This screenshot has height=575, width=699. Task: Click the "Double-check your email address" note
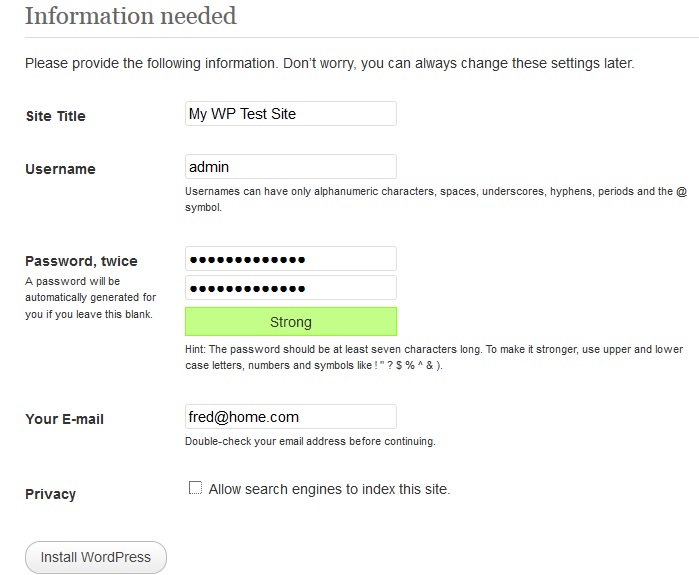click(x=310, y=441)
